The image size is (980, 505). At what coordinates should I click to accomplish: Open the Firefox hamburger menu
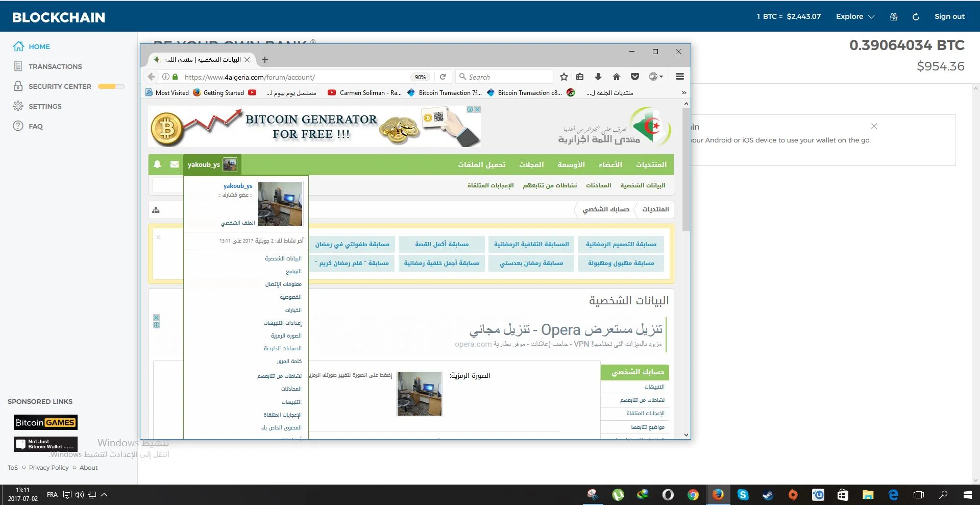click(x=679, y=77)
